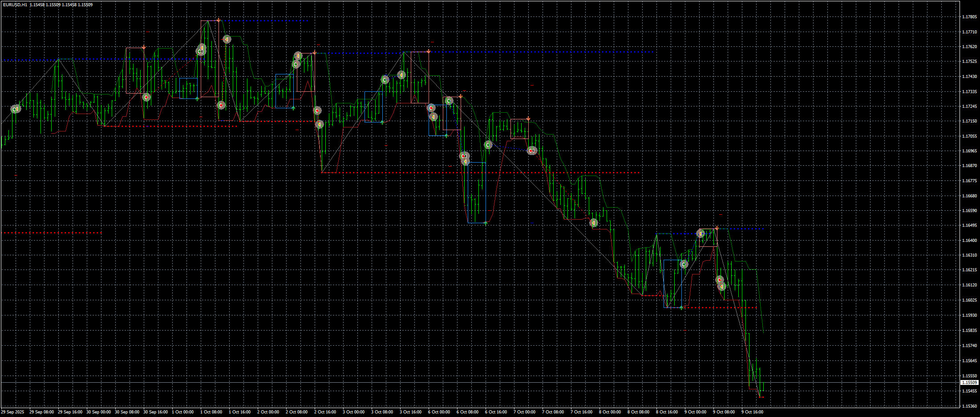Image resolution: width=980 pixels, height=417 pixels.
Task: Click the 29 Sep 16:00 time label
Action: (x=70, y=412)
